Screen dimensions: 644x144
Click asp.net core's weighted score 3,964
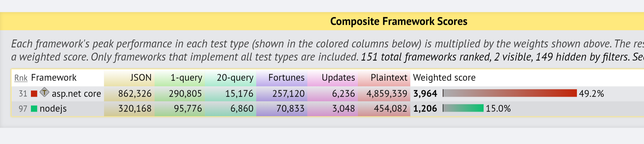coord(425,94)
